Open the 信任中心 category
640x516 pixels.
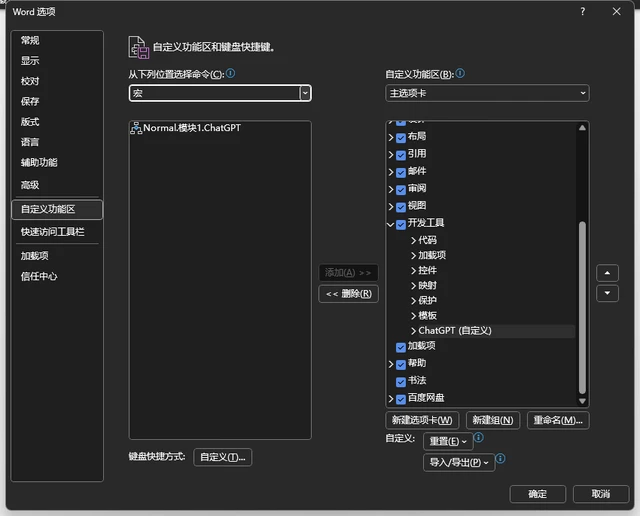point(57,276)
